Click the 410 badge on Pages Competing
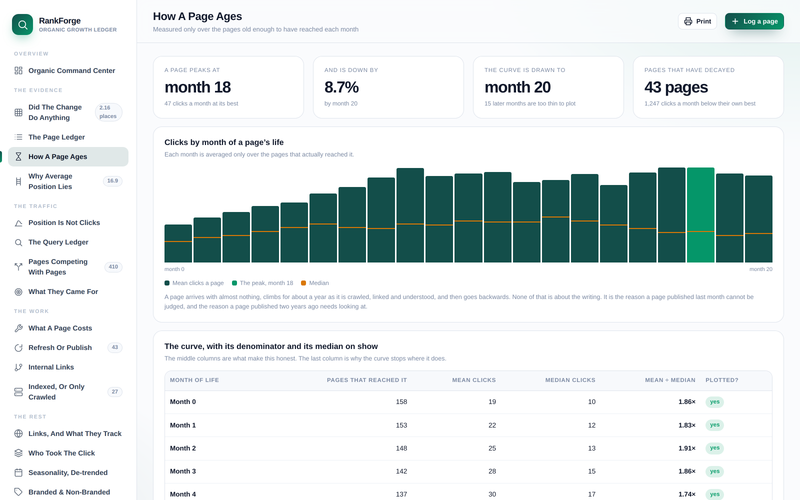Viewport: 800px width, 500px height. pyautogui.click(x=113, y=267)
